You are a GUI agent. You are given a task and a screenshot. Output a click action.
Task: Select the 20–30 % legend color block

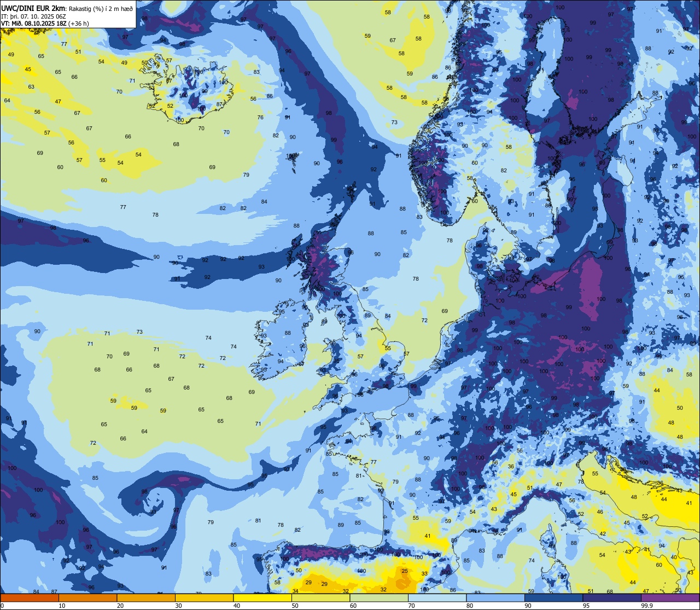click(146, 598)
